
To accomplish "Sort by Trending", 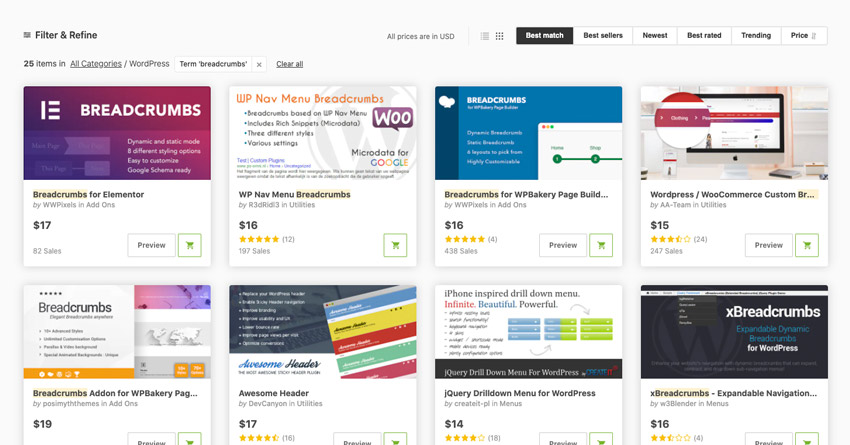I will pos(756,36).
